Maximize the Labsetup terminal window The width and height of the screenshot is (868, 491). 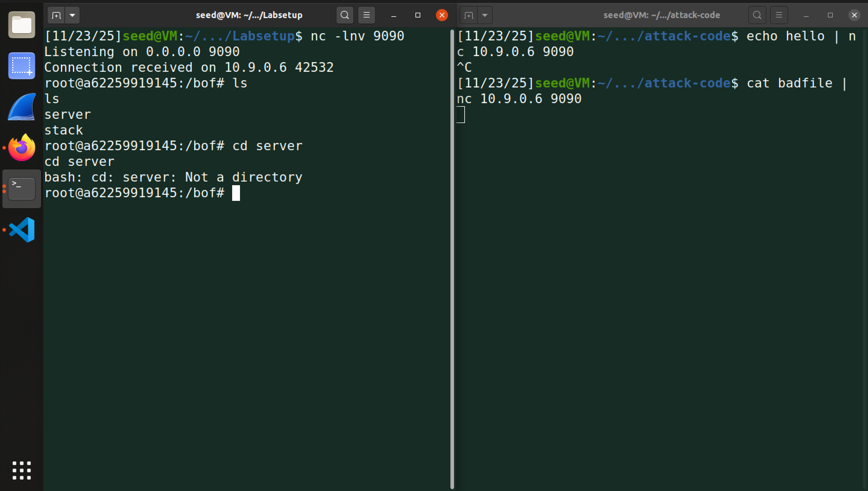coord(418,15)
